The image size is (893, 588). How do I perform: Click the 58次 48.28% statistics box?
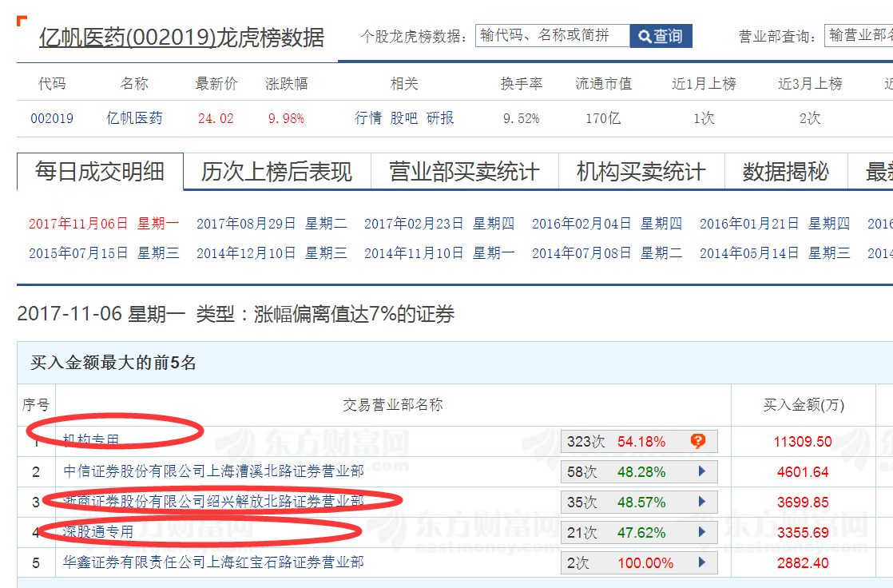tap(639, 472)
